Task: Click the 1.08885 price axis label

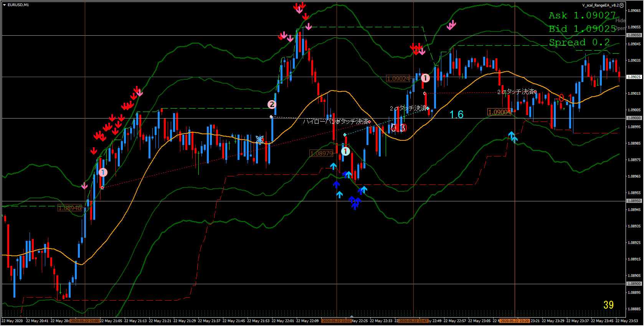Action: click(x=634, y=309)
